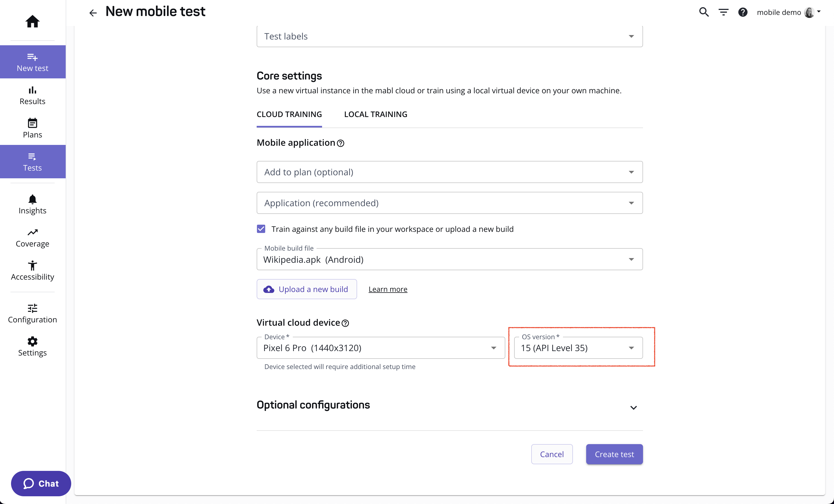Click the Create test button

pos(614,454)
